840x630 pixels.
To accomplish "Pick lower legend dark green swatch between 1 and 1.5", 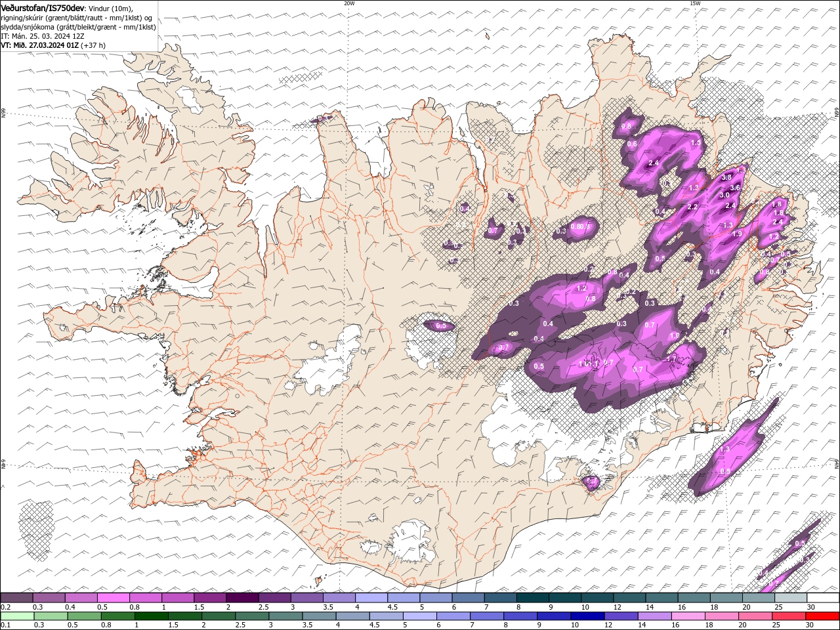I will pyautogui.click(x=151, y=616).
